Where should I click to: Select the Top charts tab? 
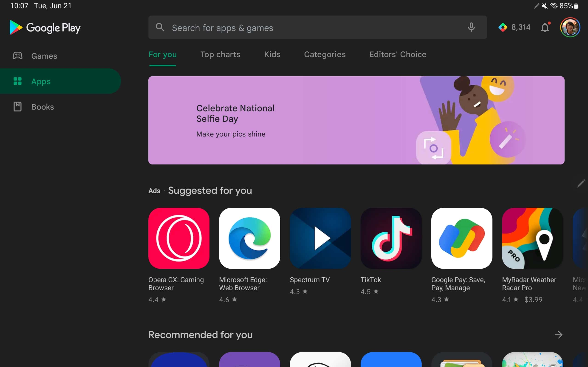coord(220,54)
